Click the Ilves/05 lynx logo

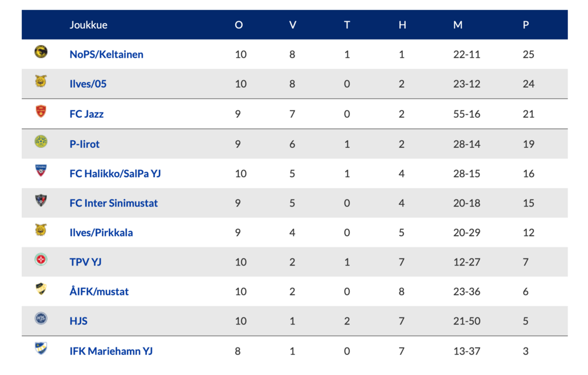41,81
